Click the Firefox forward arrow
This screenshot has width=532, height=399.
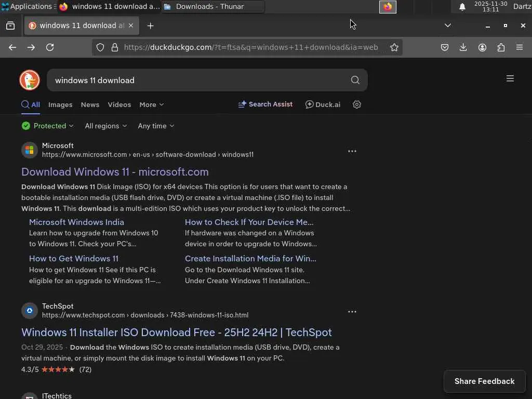(31, 47)
